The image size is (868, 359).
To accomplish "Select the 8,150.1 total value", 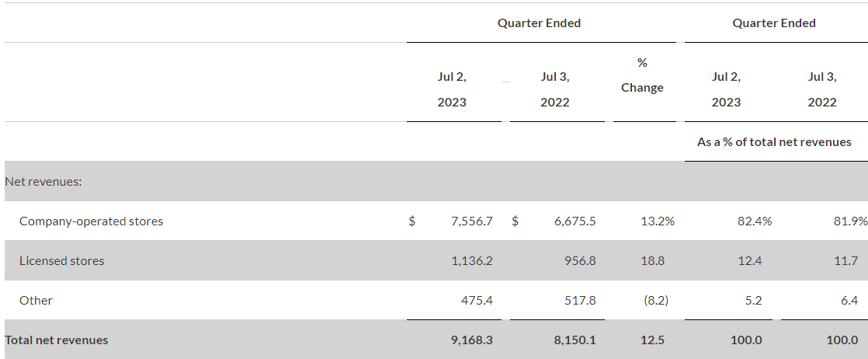I will [575, 340].
